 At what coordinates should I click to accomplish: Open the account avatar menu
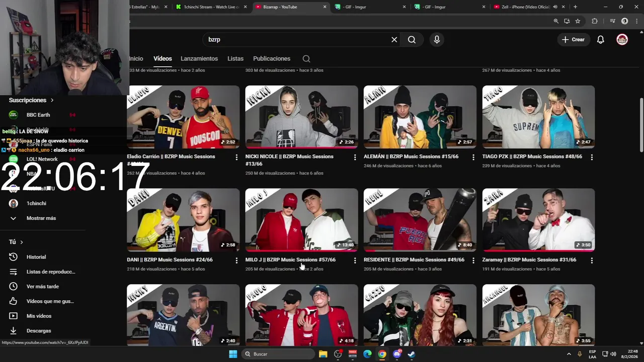(622, 40)
